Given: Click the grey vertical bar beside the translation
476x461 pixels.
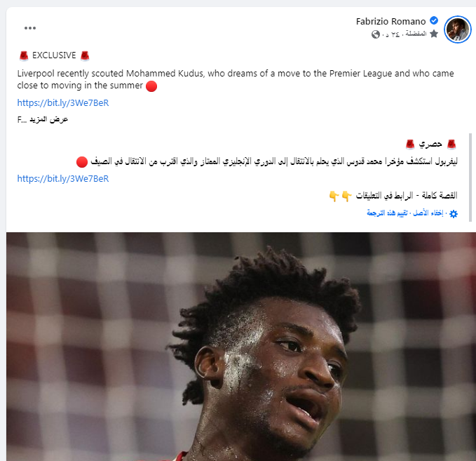Looking at the screenshot, I should (x=470, y=178).
